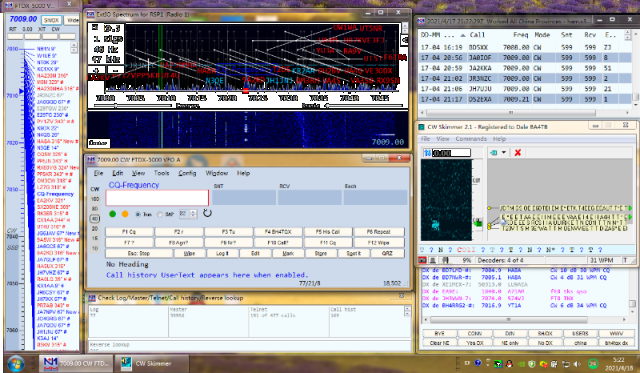Image resolution: width=640 pixels, height=373 pixels.
Task: Select the Run radio button
Action: (138, 214)
